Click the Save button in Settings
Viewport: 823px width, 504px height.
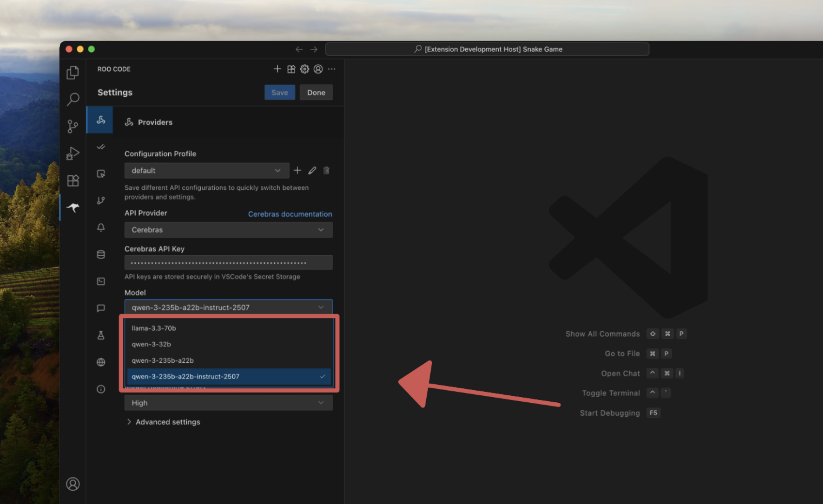pos(279,92)
